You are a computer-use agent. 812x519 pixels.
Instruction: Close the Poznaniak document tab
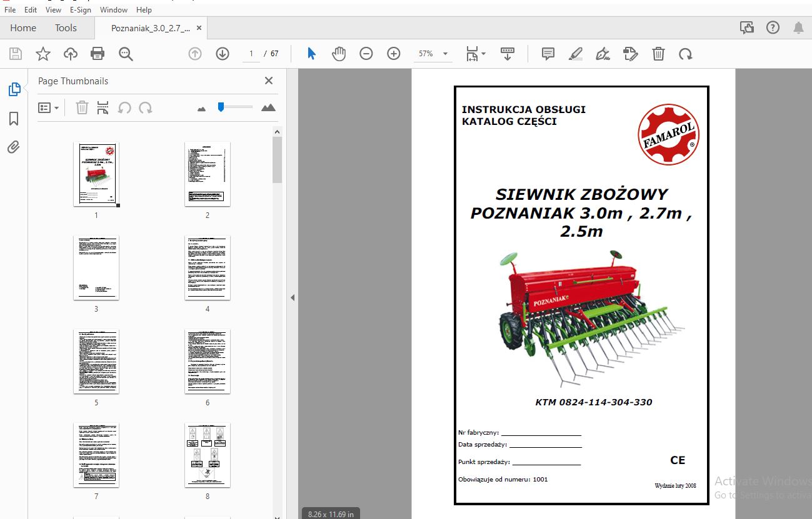coord(199,27)
